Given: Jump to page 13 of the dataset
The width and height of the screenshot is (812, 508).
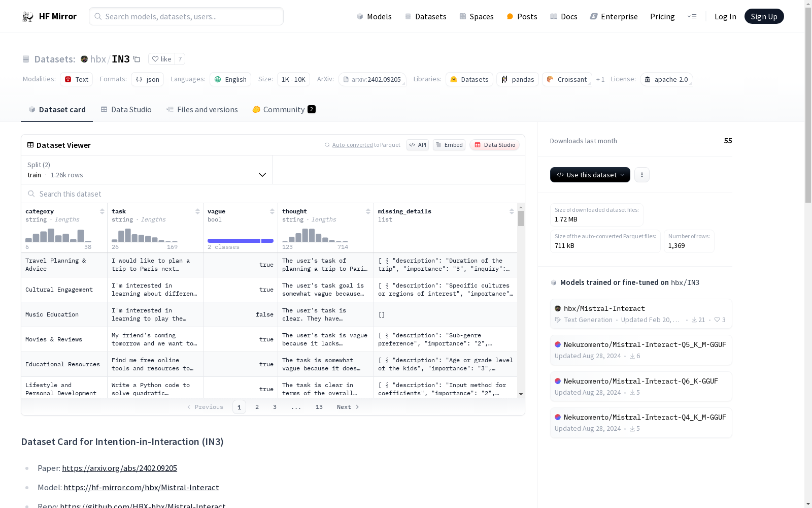Looking at the screenshot, I should [x=319, y=407].
